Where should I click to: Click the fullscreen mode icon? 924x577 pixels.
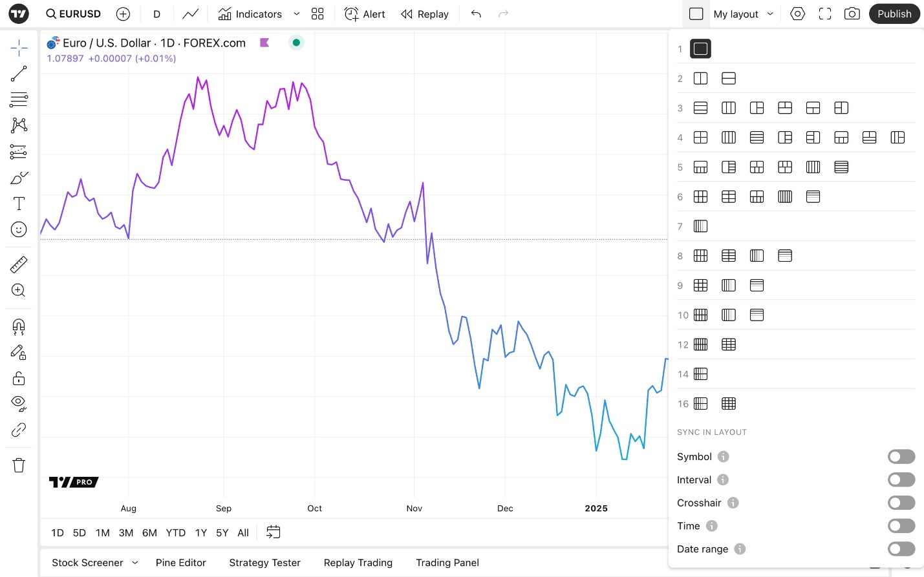(825, 14)
